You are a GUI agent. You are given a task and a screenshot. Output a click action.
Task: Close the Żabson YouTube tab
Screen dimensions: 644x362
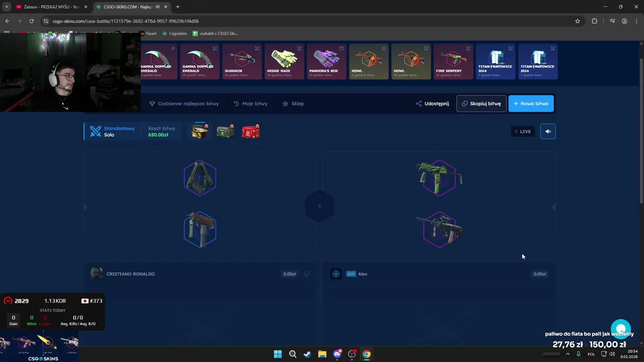86,7
